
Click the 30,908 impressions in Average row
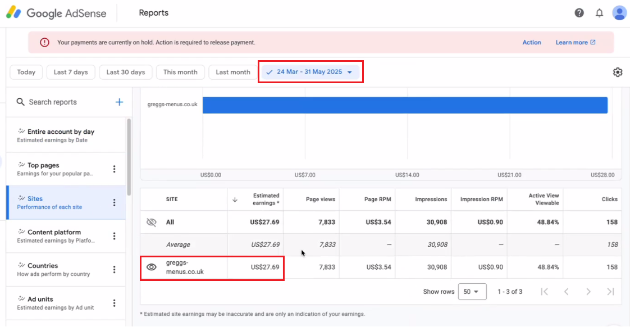[437, 245]
